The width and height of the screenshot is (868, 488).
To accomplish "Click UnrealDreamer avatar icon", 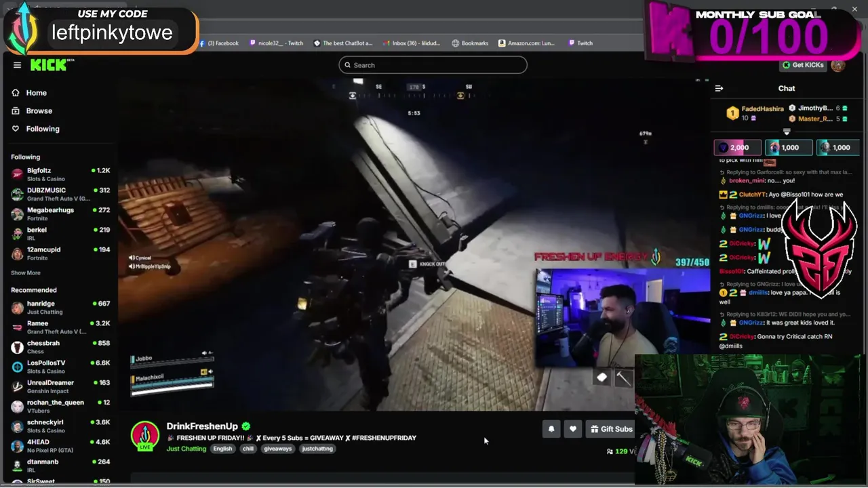I will 17,386.
